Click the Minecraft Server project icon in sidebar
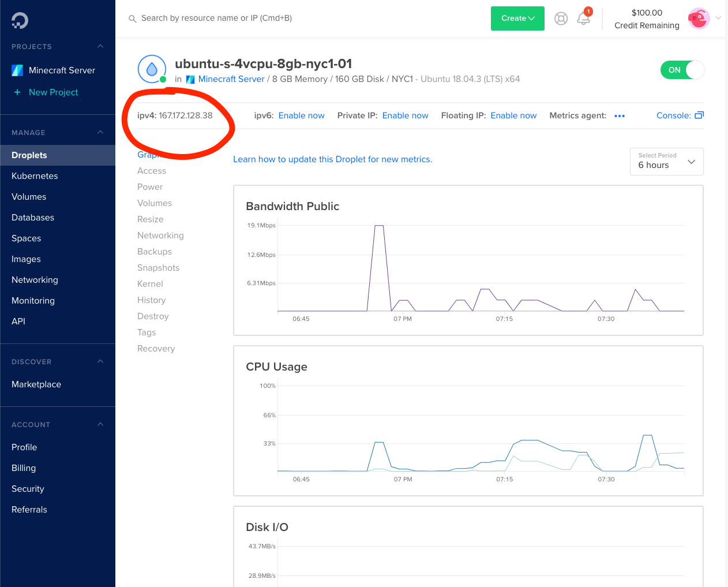Screen dimensions: 728x587 [x=17, y=70]
